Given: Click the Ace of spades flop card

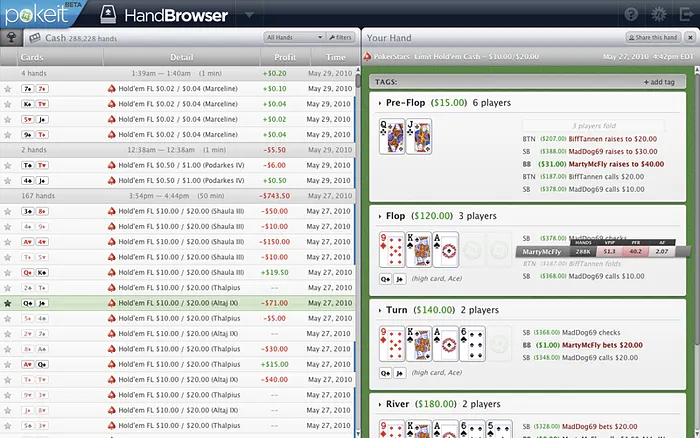Looking at the screenshot, I should coord(446,250).
